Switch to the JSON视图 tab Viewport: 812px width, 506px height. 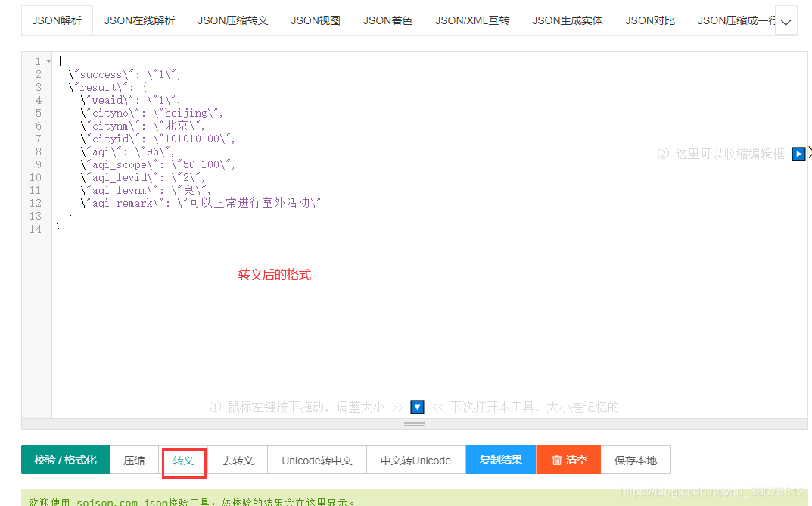315,20
